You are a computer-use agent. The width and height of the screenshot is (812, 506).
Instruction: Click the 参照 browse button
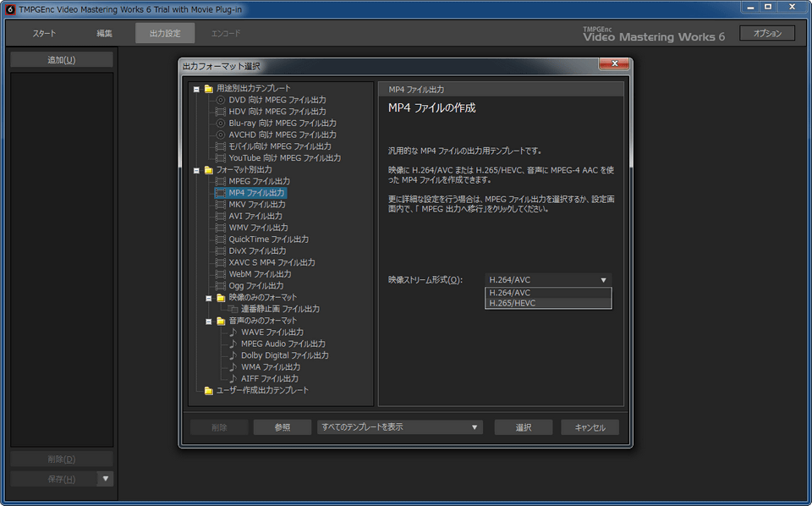point(283,427)
